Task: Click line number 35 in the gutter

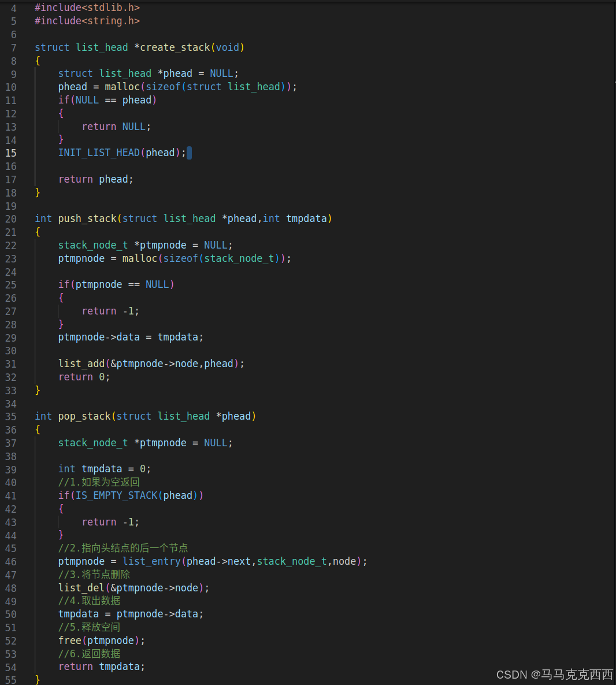Action: coord(11,417)
